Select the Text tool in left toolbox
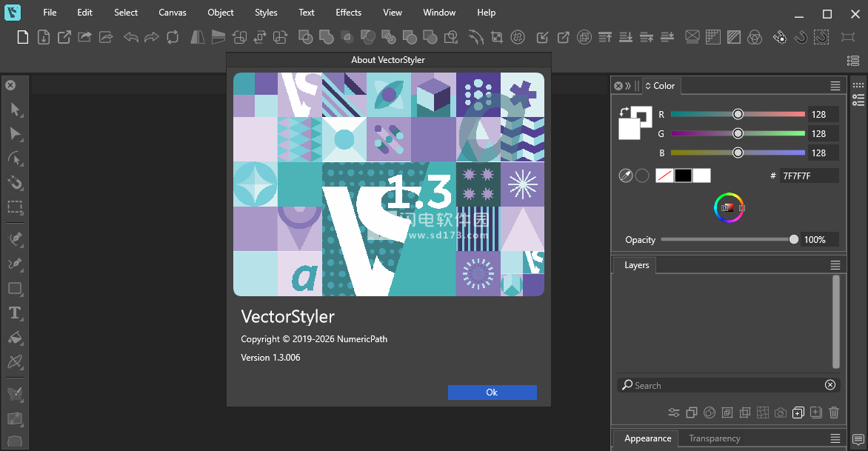This screenshot has width=868, height=451. pyautogui.click(x=15, y=313)
